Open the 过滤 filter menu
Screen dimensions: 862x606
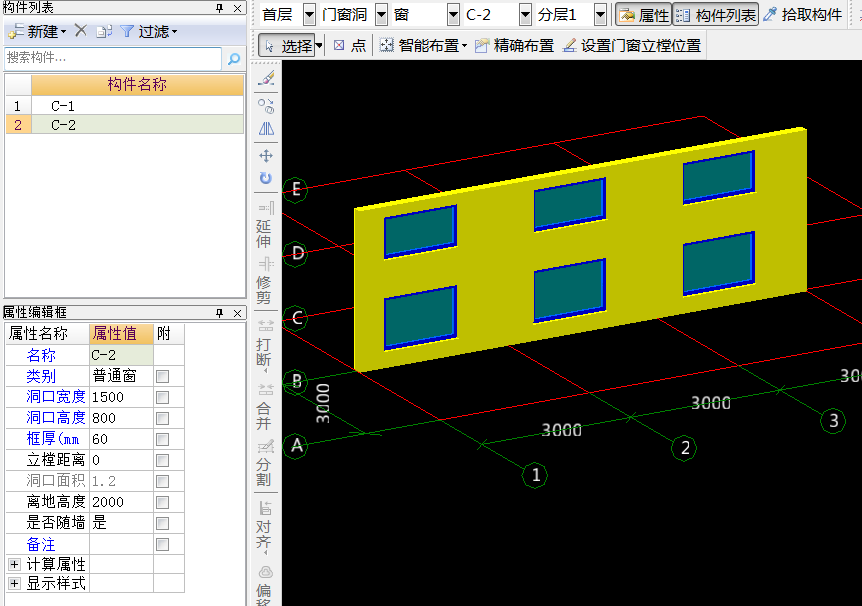pos(148,31)
